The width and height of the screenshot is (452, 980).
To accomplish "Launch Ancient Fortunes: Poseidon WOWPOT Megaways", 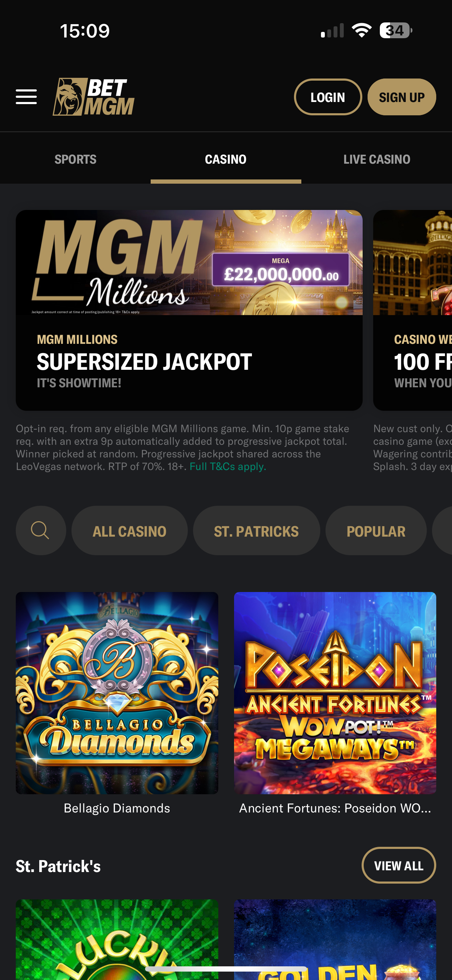I will [x=335, y=692].
